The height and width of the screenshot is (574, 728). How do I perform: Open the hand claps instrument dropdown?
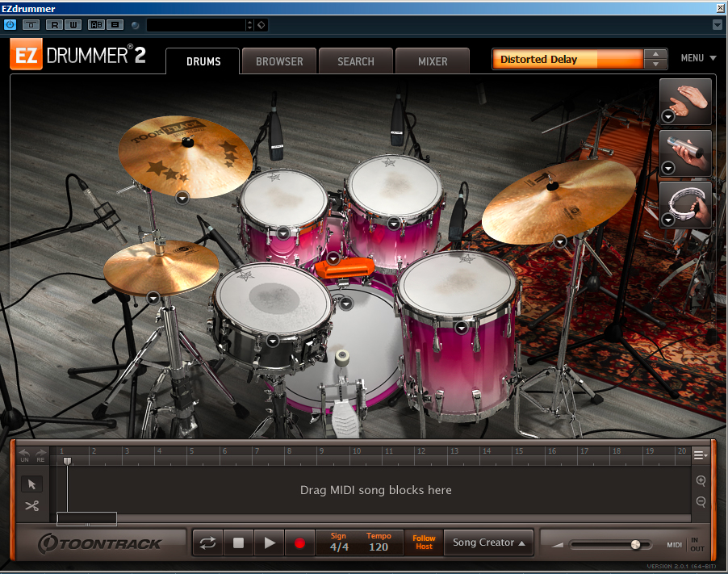(x=668, y=116)
